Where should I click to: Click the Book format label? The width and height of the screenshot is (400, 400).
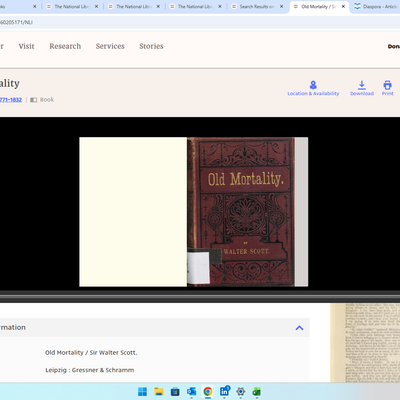47,100
